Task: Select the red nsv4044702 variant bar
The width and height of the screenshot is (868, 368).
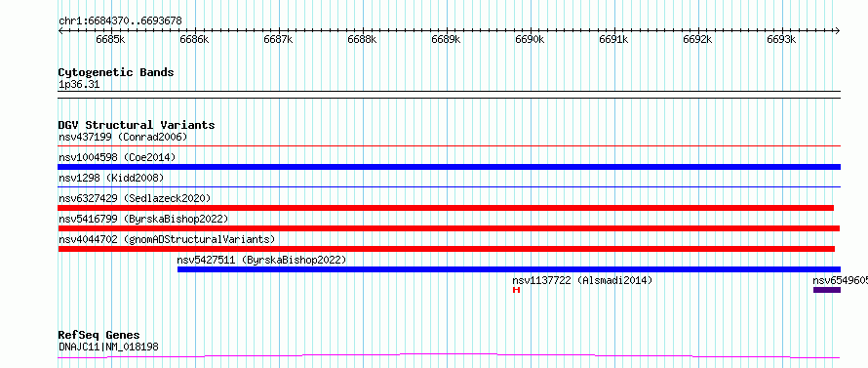Action: (x=446, y=249)
